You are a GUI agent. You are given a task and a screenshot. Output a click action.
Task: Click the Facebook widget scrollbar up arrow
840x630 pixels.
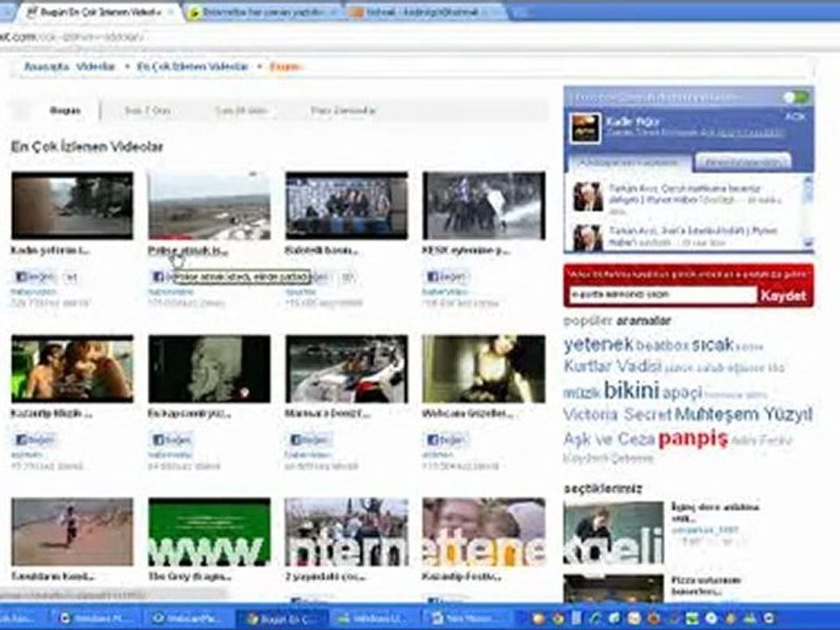coord(808,183)
